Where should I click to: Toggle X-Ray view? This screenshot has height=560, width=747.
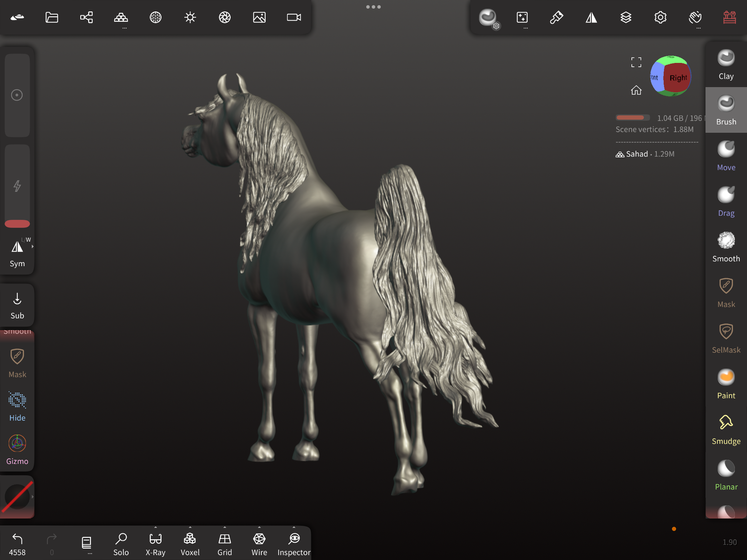tap(155, 544)
